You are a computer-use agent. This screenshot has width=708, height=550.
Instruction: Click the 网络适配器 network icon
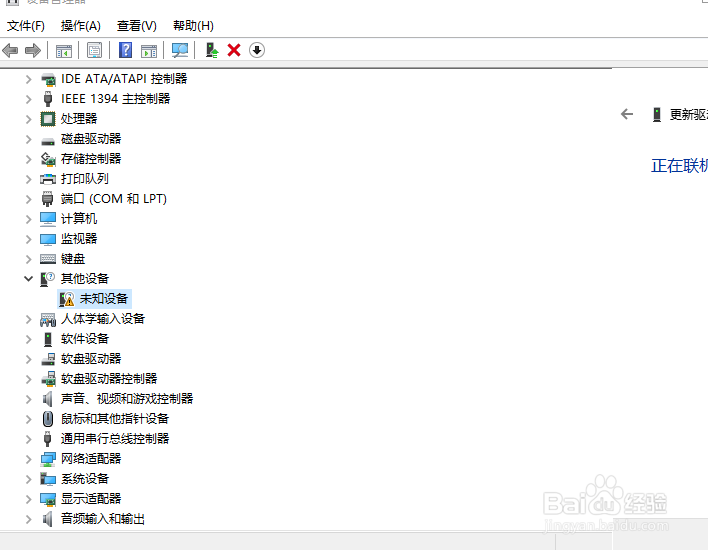(48, 459)
